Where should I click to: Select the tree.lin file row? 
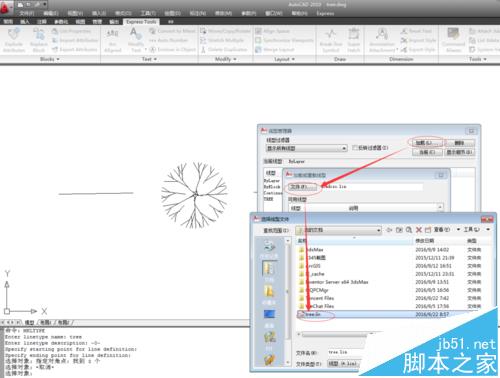click(x=394, y=314)
